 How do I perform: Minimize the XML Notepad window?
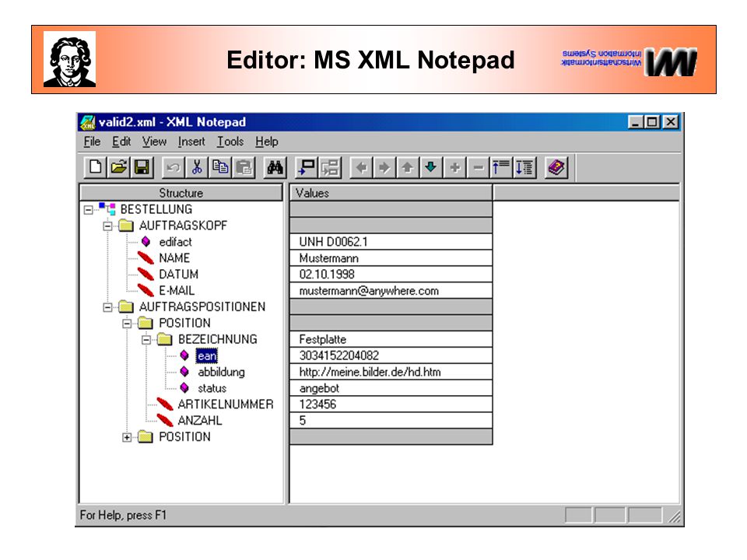tap(635, 122)
